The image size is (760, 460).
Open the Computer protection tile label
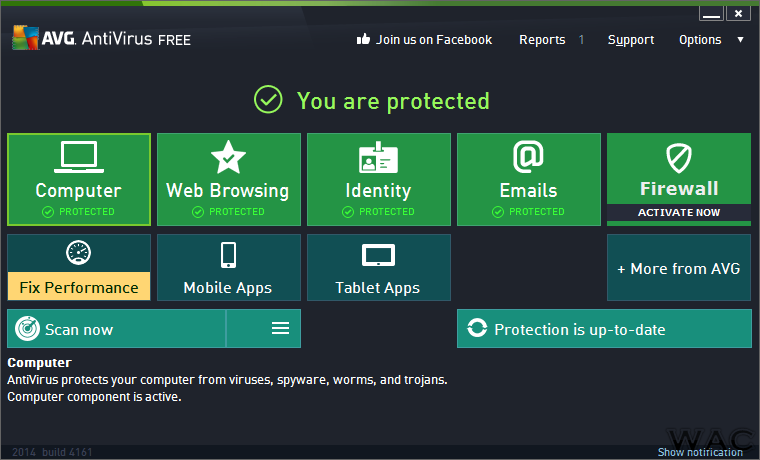(x=79, y=190)
